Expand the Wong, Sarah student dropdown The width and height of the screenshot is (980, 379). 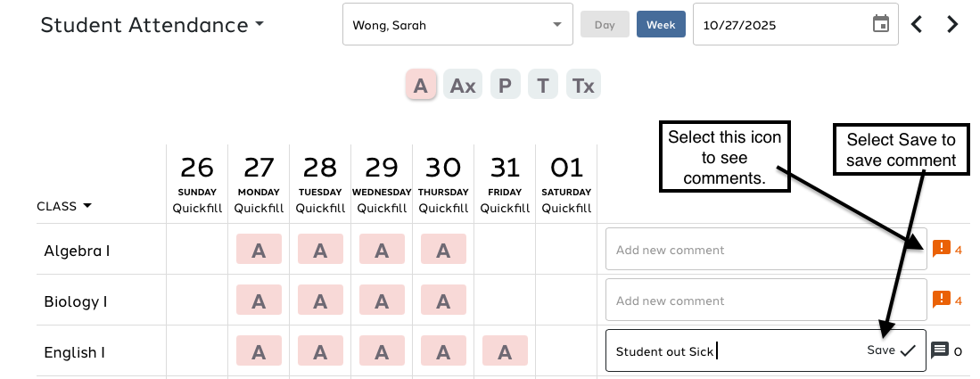coord(556,25)
